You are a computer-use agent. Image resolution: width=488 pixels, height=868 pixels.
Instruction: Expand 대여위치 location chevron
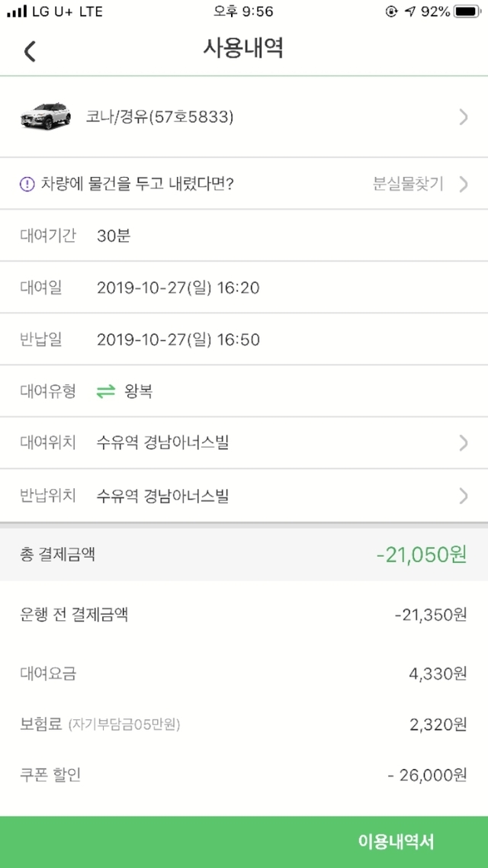pos(464,442)
